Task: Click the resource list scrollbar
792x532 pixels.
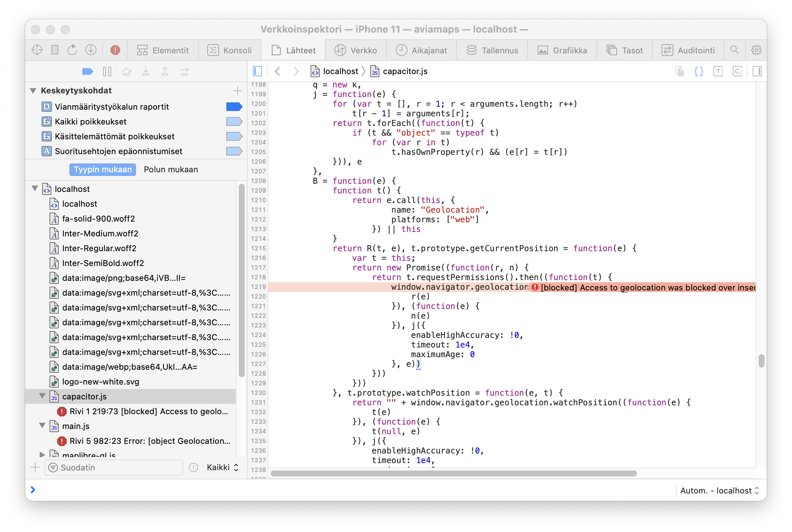Action: pyautogui.click(x=241, y=280)
